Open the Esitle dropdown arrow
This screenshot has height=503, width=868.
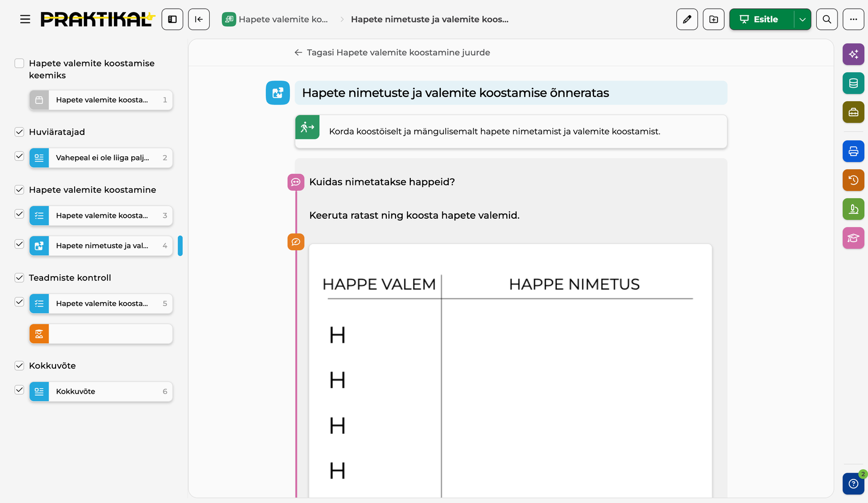click(x=803, y=20)
